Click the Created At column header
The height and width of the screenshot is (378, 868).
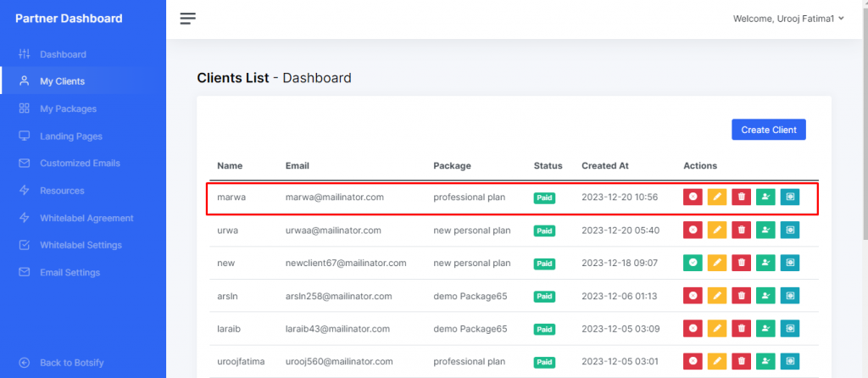605,165
